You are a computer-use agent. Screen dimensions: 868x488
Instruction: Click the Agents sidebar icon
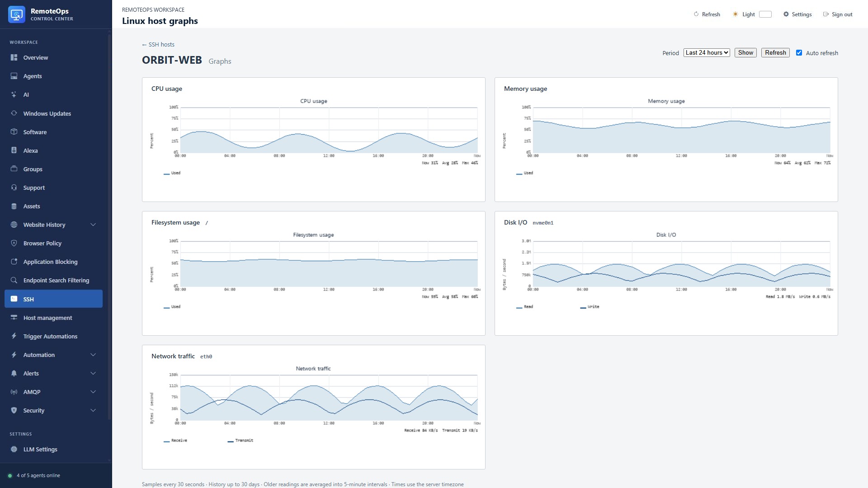[14, 76]
